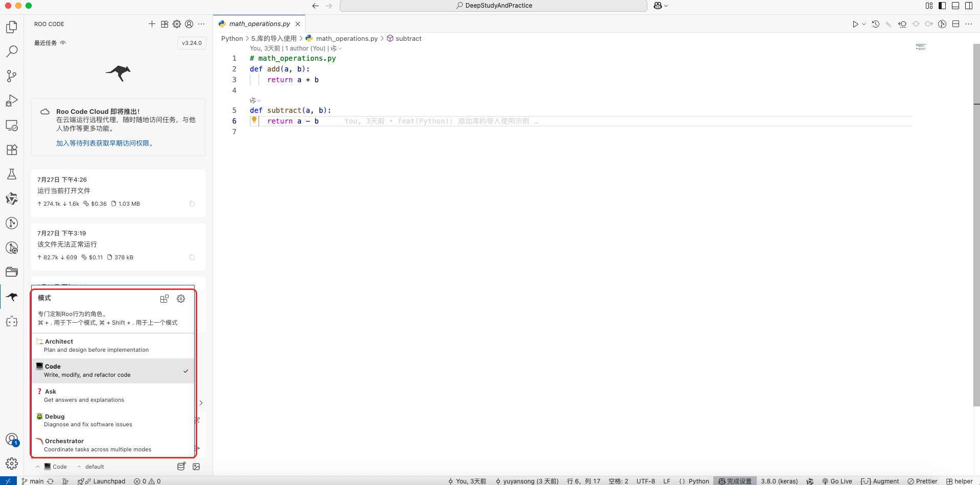Viewport: 980px width, 485px height.
Task: Open Manage gear at activity bar bottom
Action: click(x=12, y=464)
